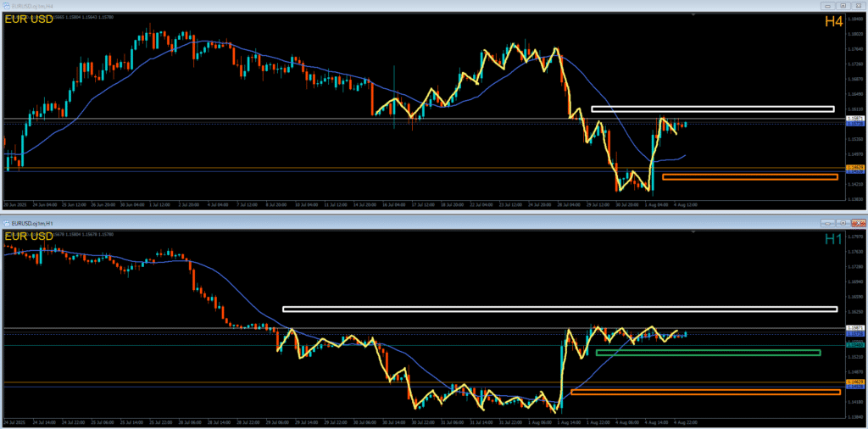868x429 pixels.
Task: Close the EURUSD H1 chart window
Action: pos(858,223)
